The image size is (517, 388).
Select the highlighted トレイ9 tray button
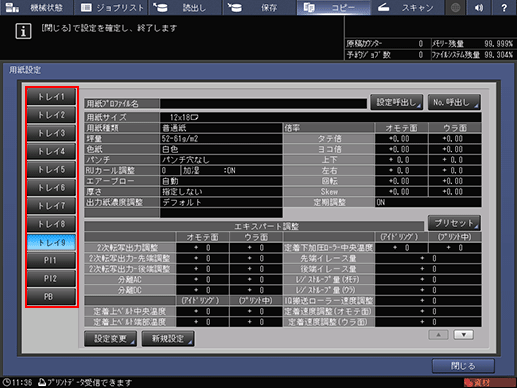point(51,242)
